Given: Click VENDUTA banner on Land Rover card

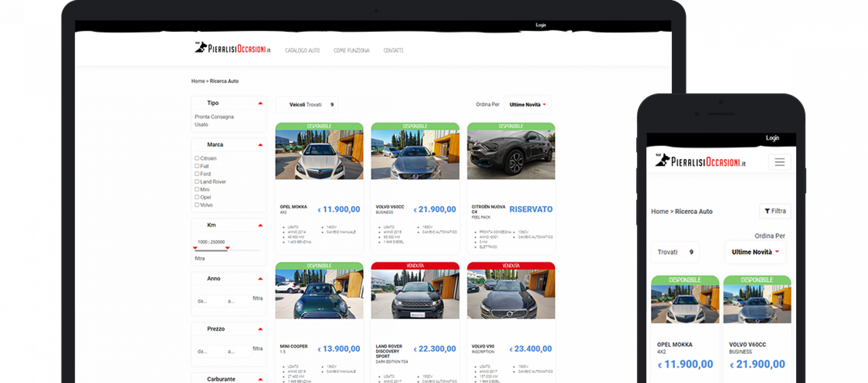Looking at the screenshot, I should click(415, 266).
